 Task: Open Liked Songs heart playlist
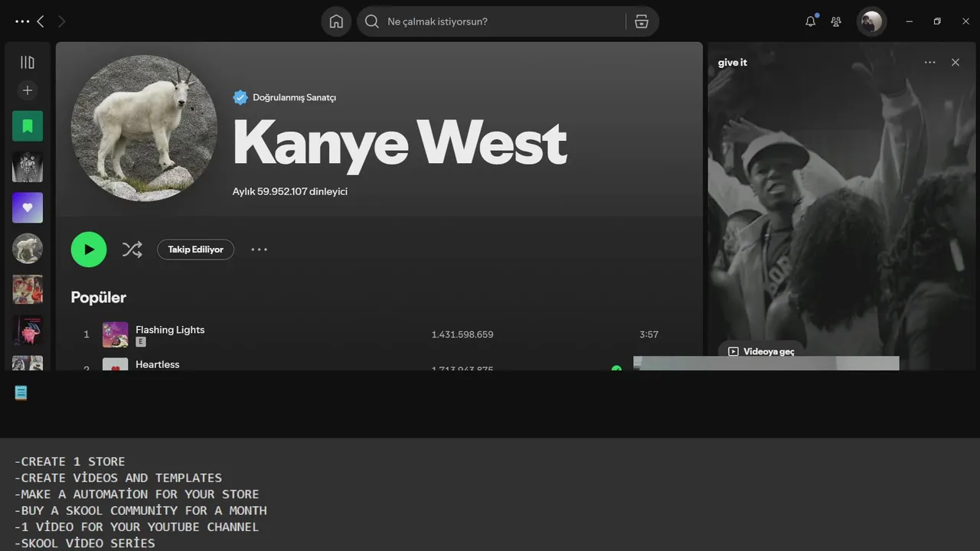[x=28, y=207]
